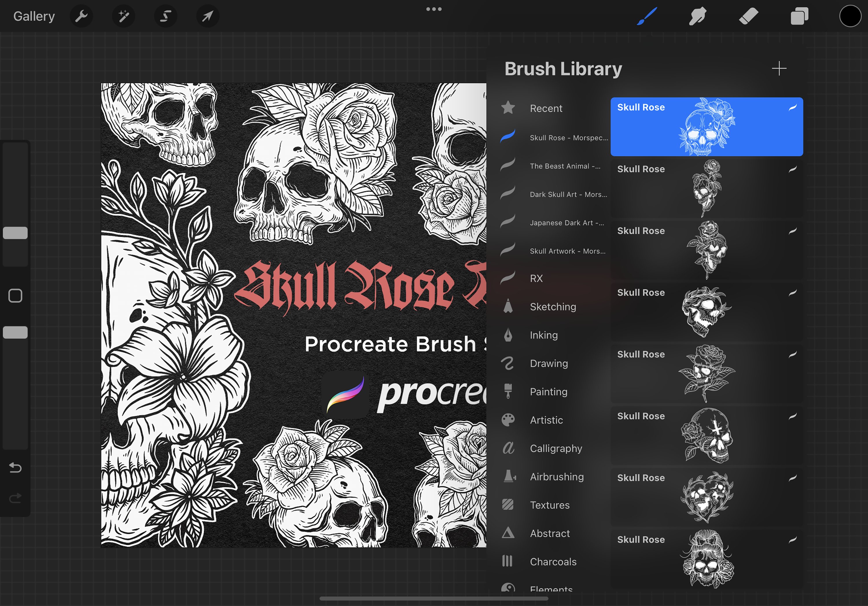Click the hatched square Textures icon
This screenshot has width=868, height=606.
[x=508, y=504]
